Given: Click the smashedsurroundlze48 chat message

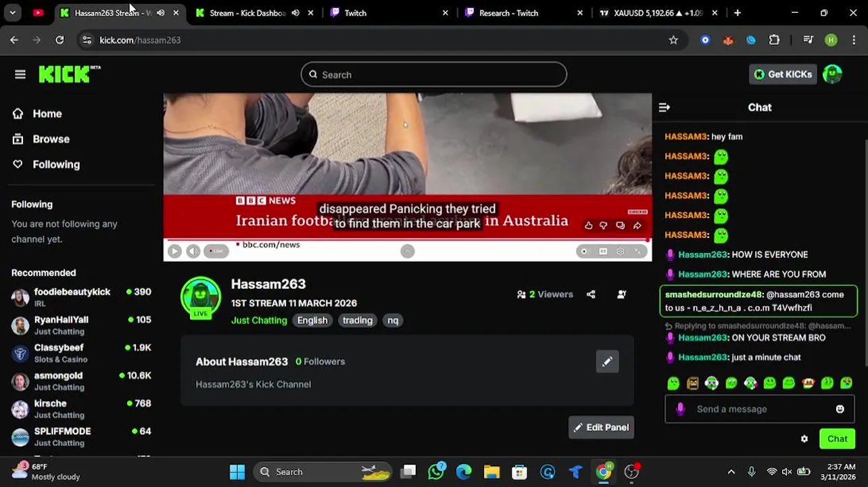Looking at the screenshot, I should click(758, 301).
